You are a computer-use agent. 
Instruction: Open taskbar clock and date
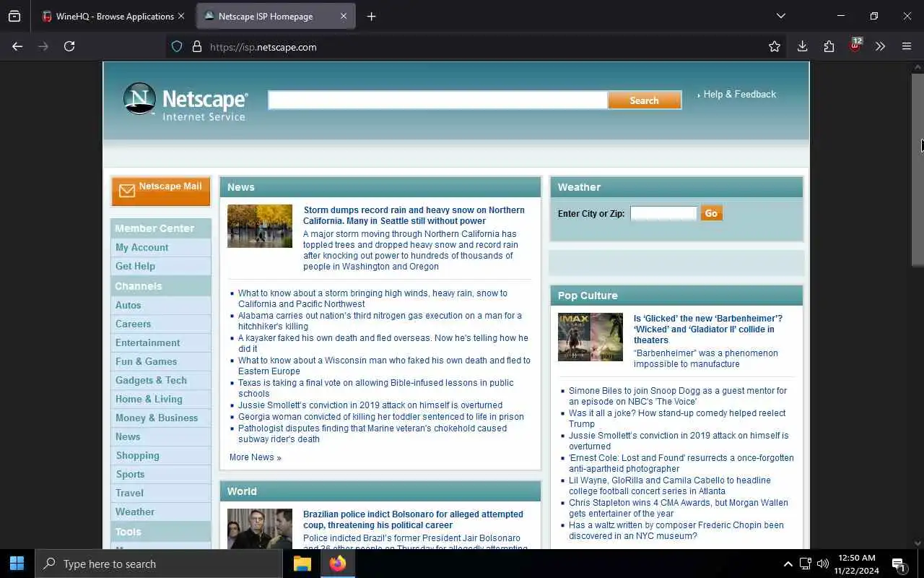point(855,564)
